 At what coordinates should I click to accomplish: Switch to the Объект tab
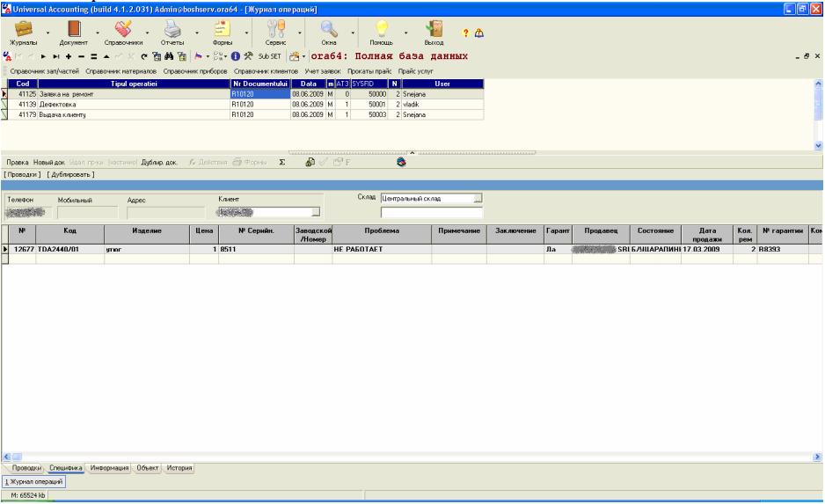[148, 468]
